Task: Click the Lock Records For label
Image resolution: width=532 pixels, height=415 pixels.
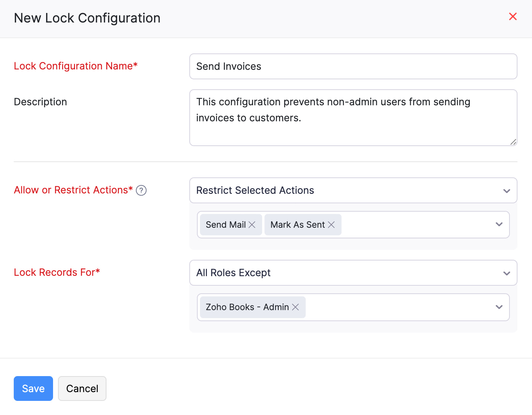Action: pos(56,272)
